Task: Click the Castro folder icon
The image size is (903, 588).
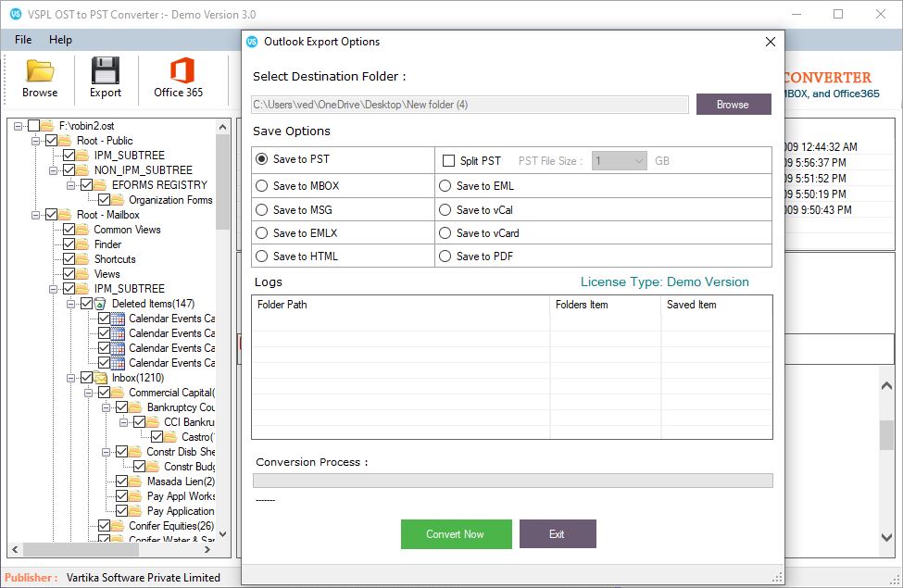Action: click(x=170, y=436)
